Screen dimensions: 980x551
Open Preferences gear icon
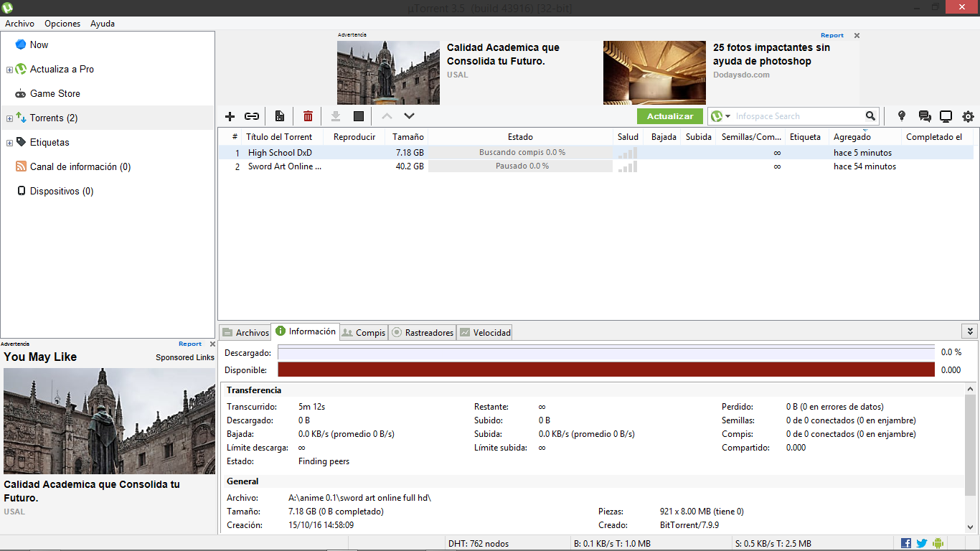pyautogui.click(x=969, y=116)
